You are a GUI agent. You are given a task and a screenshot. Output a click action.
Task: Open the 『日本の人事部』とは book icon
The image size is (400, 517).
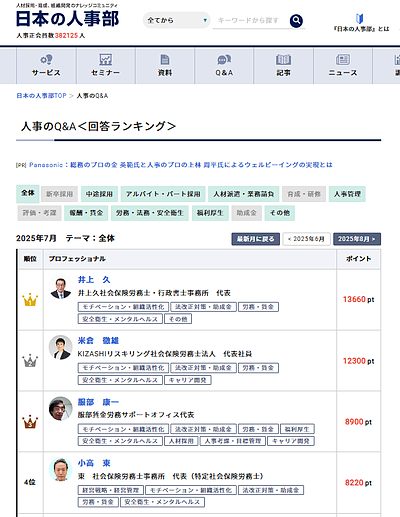click(x=359, y=18)
